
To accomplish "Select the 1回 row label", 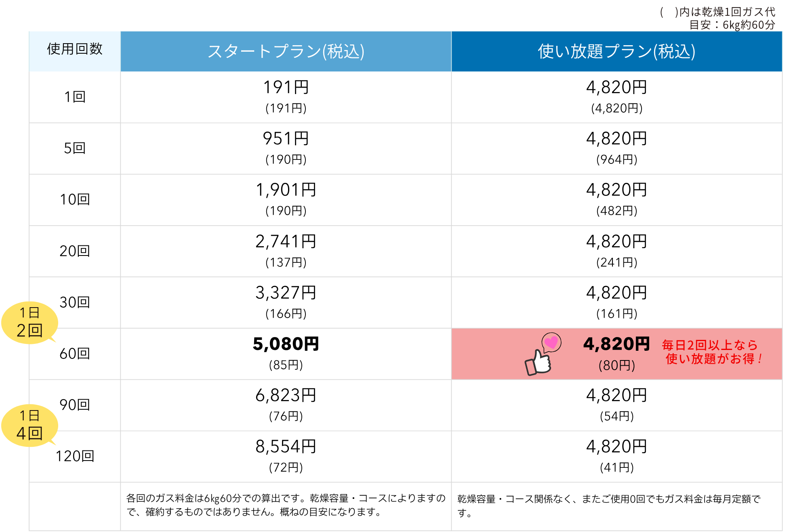I will [75, 97].
